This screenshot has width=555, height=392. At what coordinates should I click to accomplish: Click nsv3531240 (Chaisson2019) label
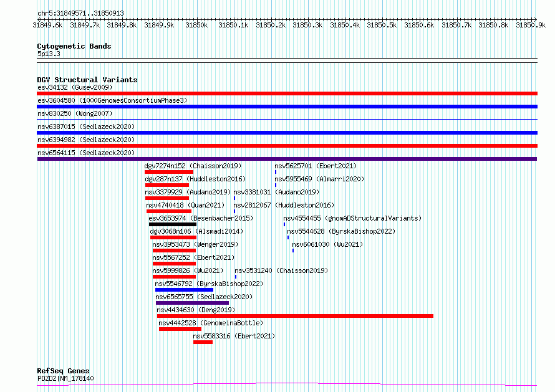[x=281, y=270]
